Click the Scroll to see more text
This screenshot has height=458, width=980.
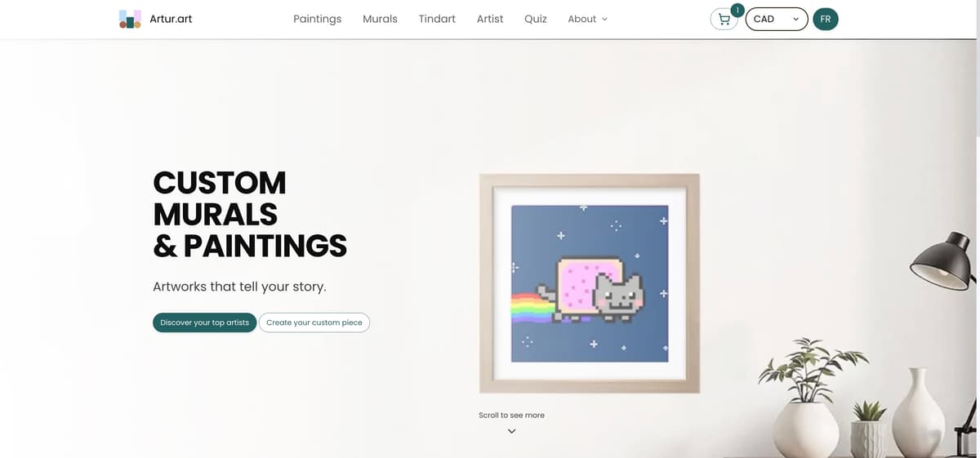(x=511, y=416)
